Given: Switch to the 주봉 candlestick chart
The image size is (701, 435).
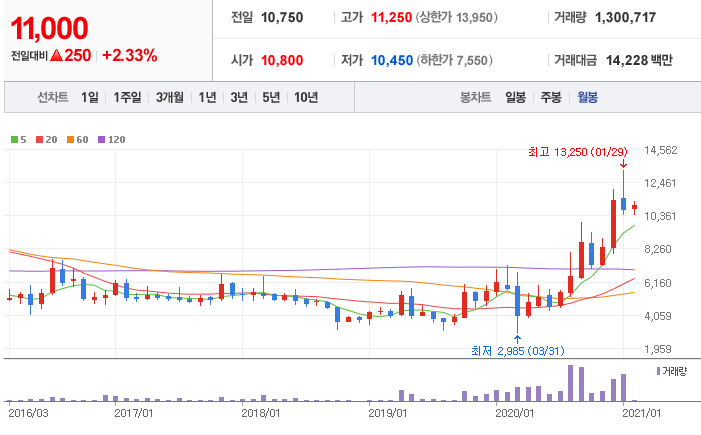Looking at the screenshot, I should [551, 97].
